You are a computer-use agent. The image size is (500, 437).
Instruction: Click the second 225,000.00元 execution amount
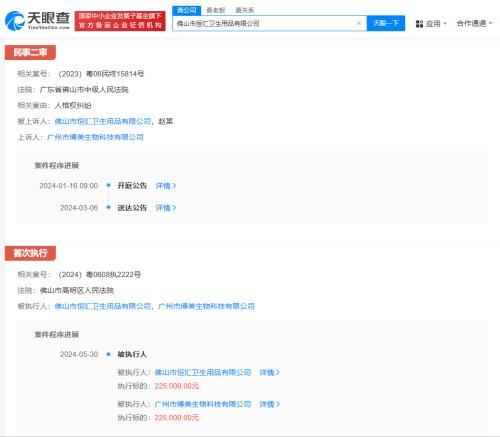click(177, 418)
